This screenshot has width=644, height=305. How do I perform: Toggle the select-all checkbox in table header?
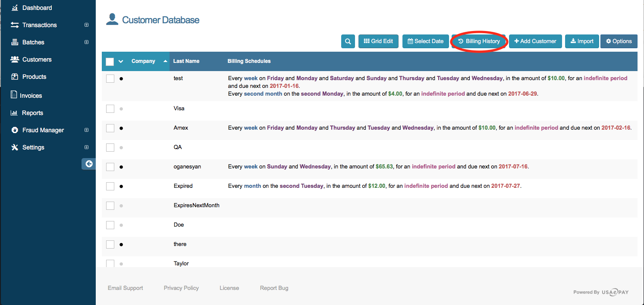[110, 62]
